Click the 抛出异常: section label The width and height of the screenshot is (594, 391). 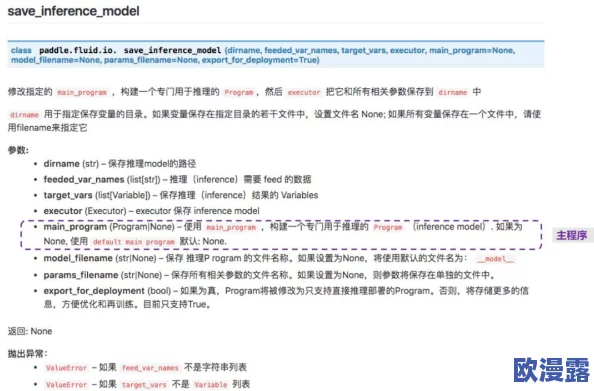coord(27,354)
